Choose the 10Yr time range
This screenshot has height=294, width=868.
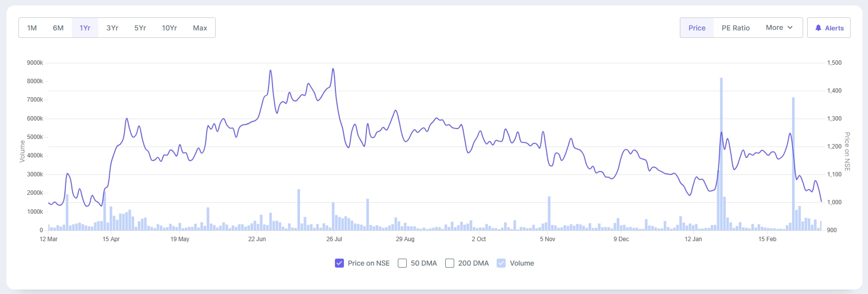(x=169, y=28)
